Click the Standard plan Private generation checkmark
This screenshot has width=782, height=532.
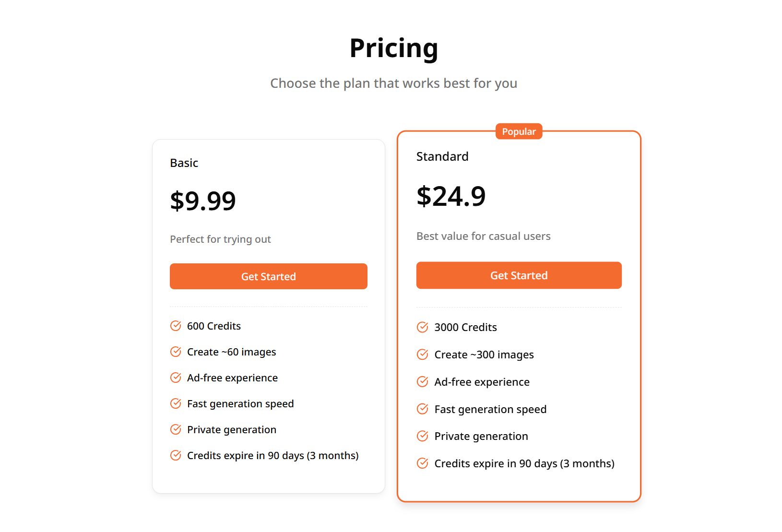(422, 437)
